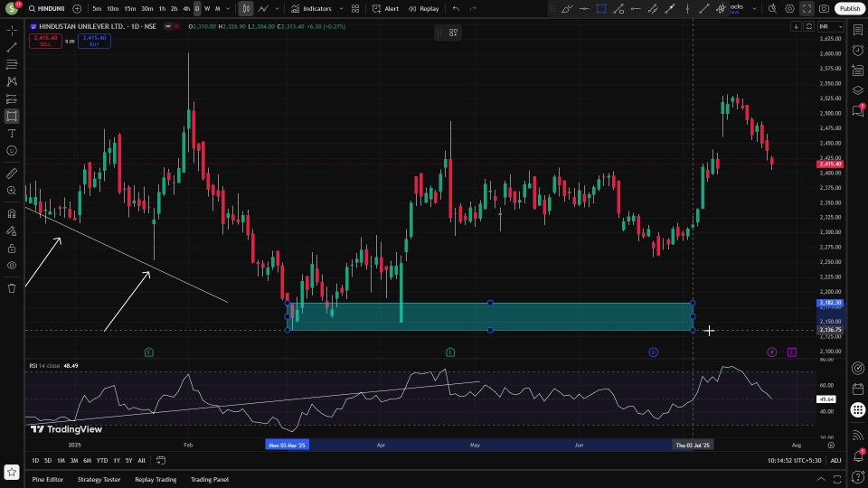Open the Pine Editor tab

pyautogui.click(x=48, y=480)
